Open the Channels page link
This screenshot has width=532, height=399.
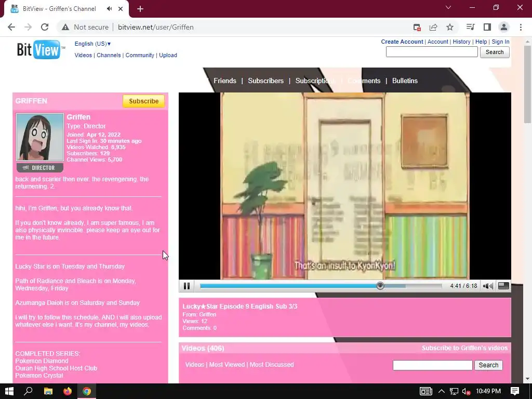109,55
